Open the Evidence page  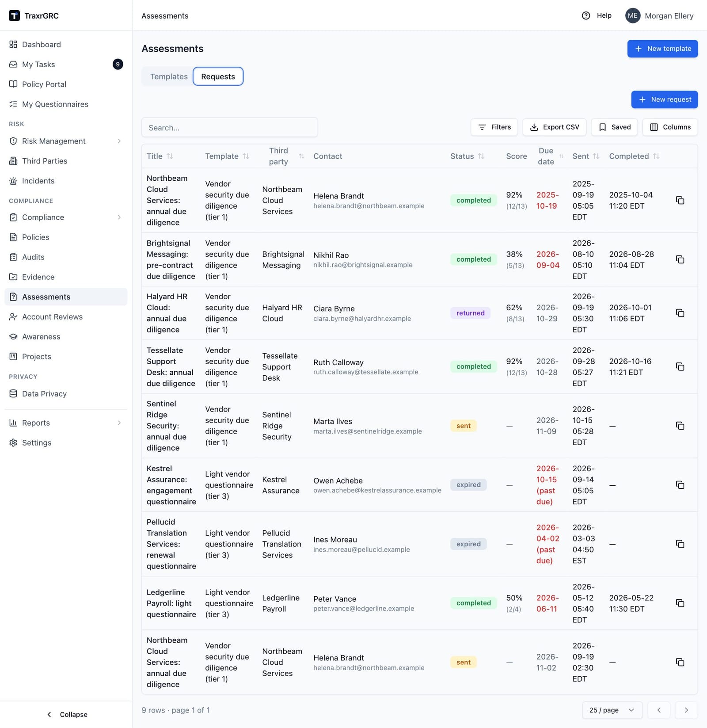pyautogui.click(x=66, y=277)
